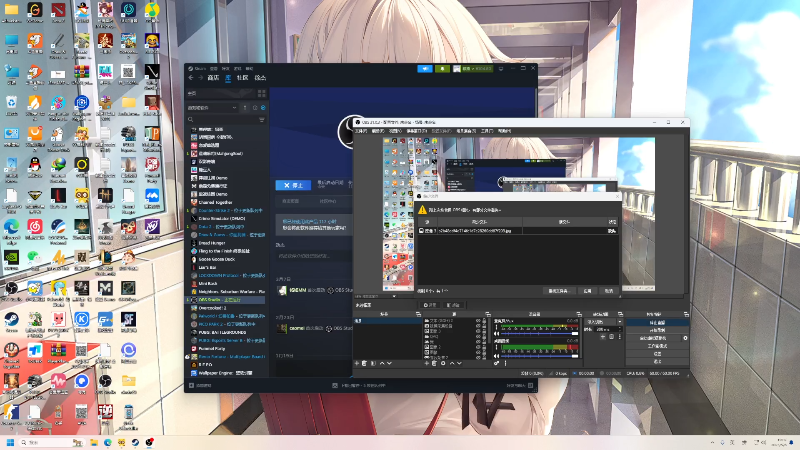Select PUBG: BATTLEGROUNDS in Steam library
This screenshot has height=450, width=800.
point(222,332)
